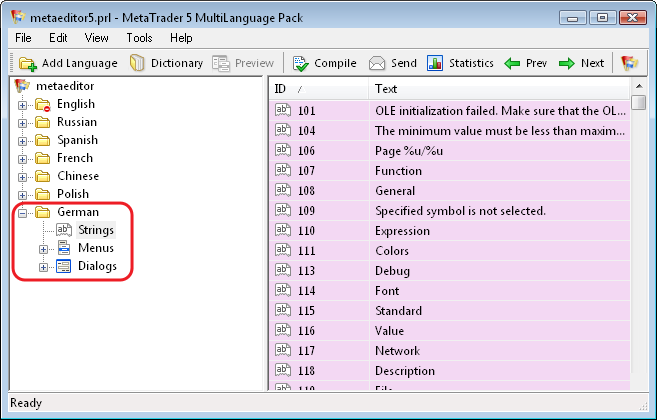657x420 pixels.
Task: Click the ID cell '104'
Action: [306, 131]
